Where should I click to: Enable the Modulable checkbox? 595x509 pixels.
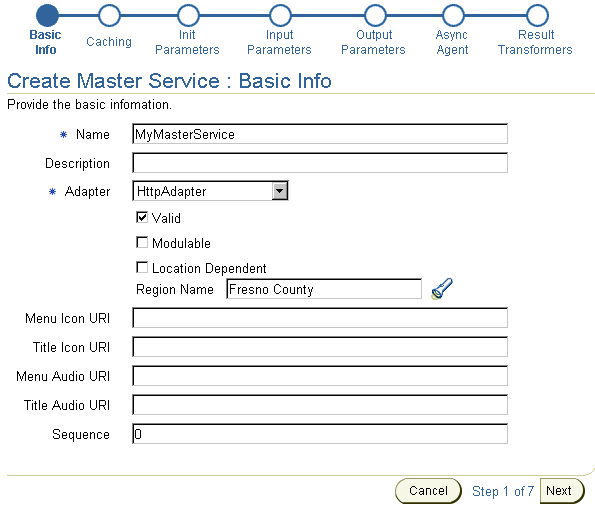click(x=142, y=243)
